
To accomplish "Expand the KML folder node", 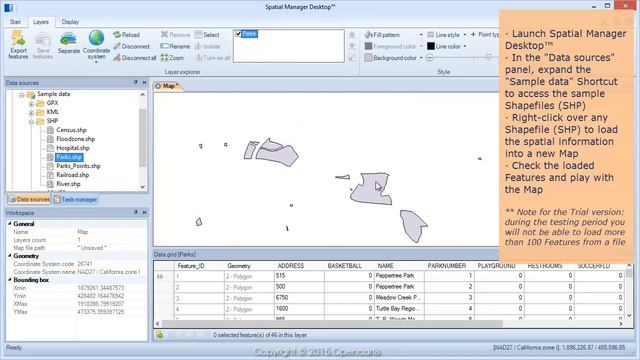I will point(31,113).
